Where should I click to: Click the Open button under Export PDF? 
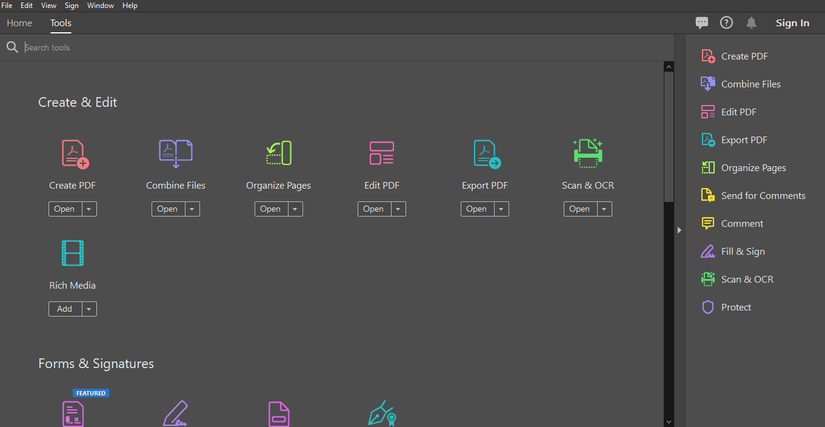click(x=476, y=209)
